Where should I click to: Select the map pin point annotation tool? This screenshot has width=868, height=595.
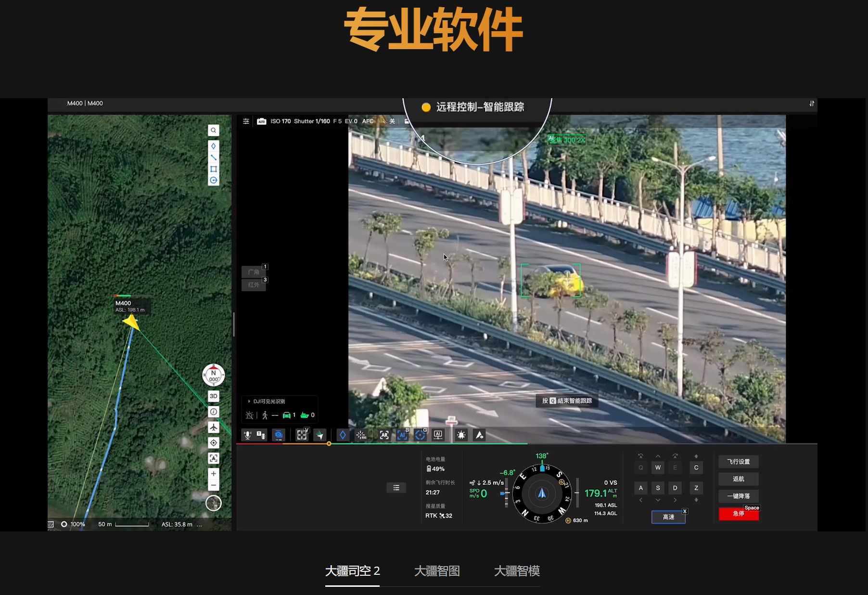coord(214,146)
